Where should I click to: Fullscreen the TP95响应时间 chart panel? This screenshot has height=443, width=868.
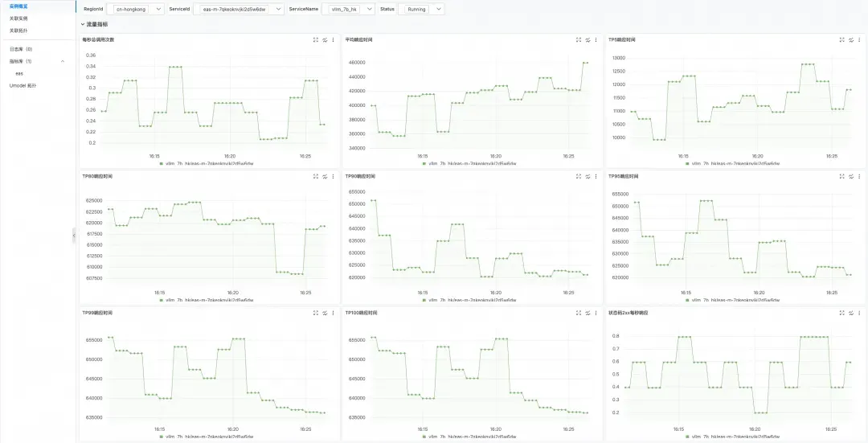(841, 176)
